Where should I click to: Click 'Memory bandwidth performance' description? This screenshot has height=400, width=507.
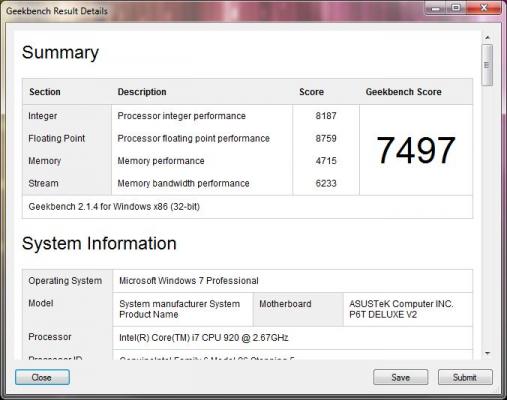pos(183,183)
